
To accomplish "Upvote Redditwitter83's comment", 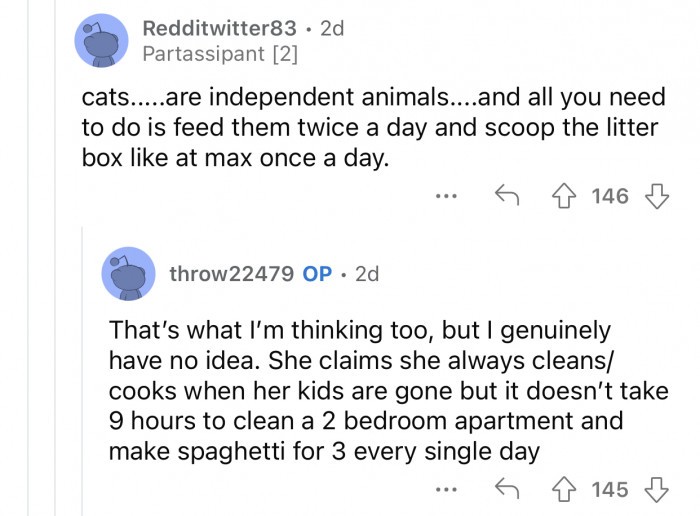I will [x=570, y=196].
